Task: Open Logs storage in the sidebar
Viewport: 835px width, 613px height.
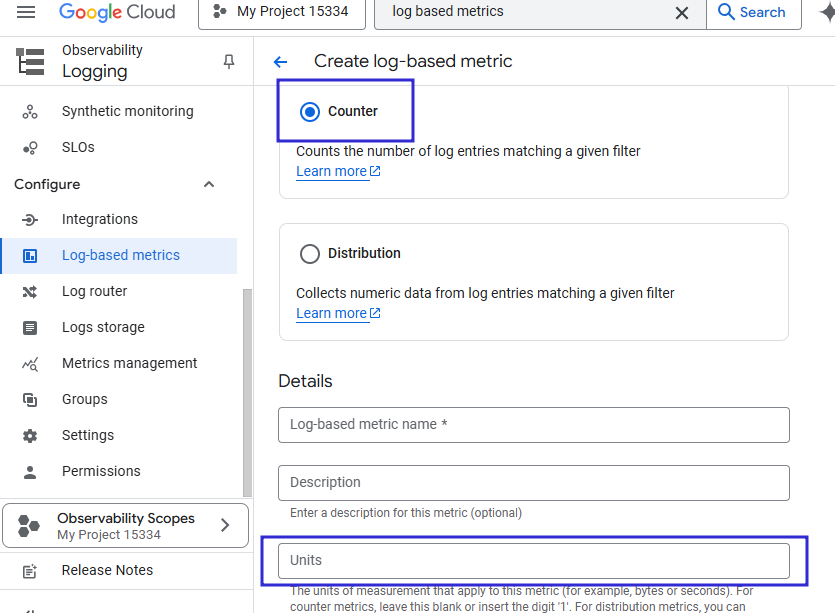Action: tap(103, 328)
